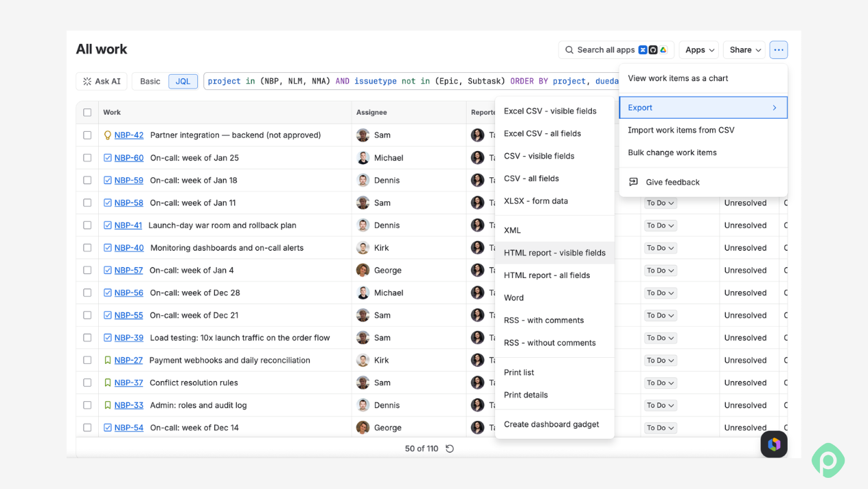Image resolution: width=868 pixels, height=489 pixels.
Task: Switch to the Basic search mode
Action: click(150, 81)
